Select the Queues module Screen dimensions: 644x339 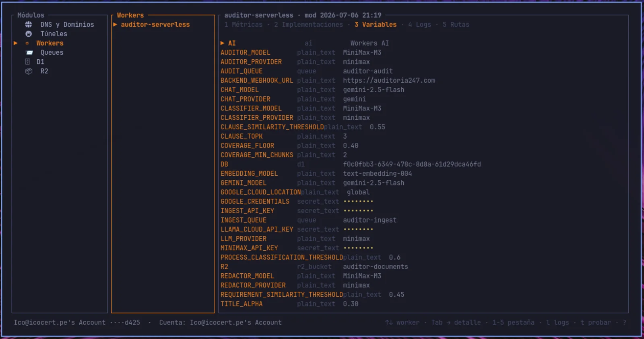pyautogui.click(x=52, y=52)
